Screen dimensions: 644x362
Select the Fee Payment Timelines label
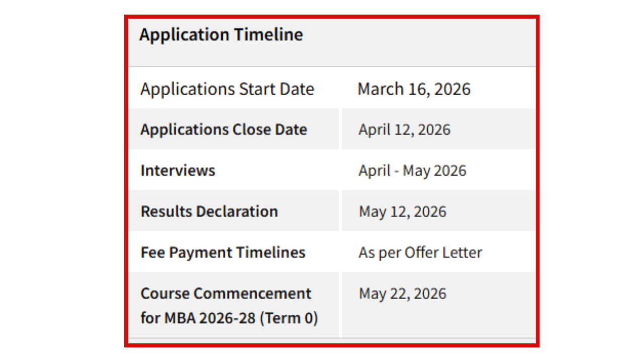click(222, 252)
